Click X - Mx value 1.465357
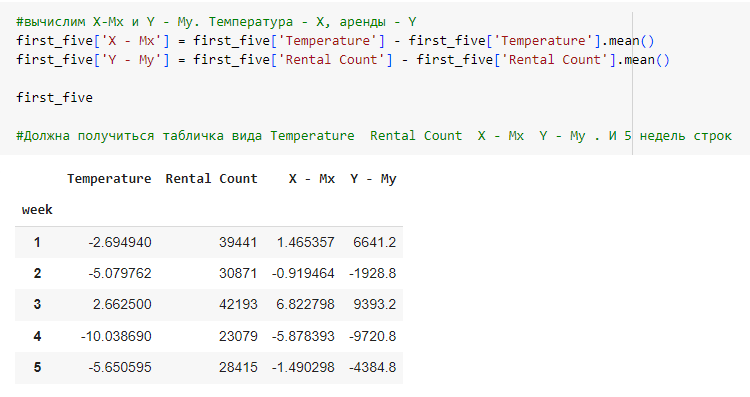Screen dimensions: 750x397 click(306, 243)
